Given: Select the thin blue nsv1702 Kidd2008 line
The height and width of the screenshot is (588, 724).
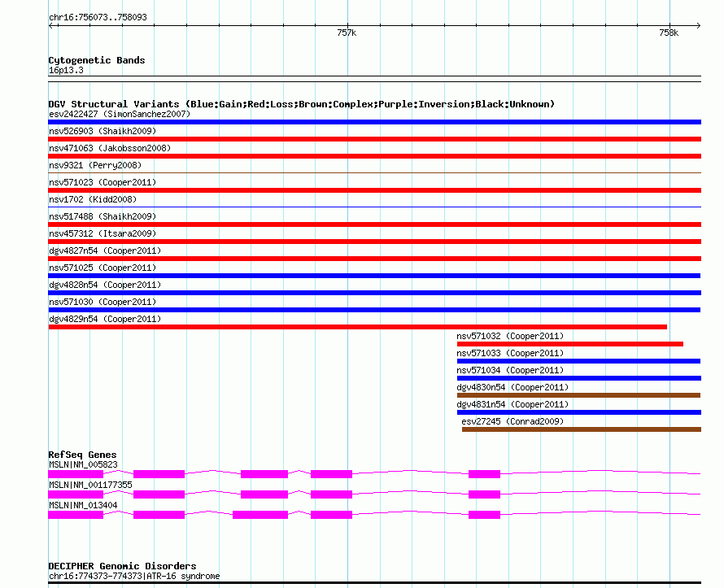Looking at the screenshot, I should click(374, 207).
